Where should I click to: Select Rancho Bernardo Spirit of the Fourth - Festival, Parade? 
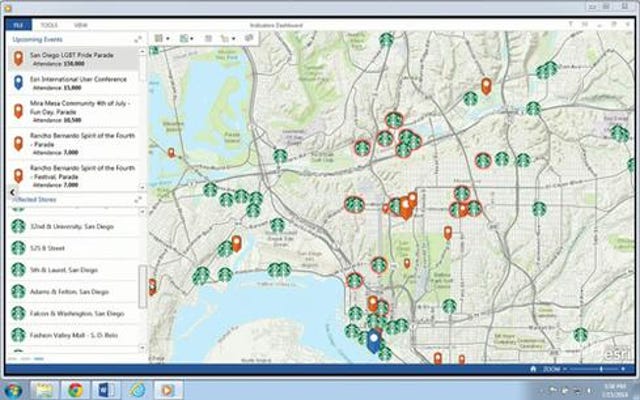[73, 176]
